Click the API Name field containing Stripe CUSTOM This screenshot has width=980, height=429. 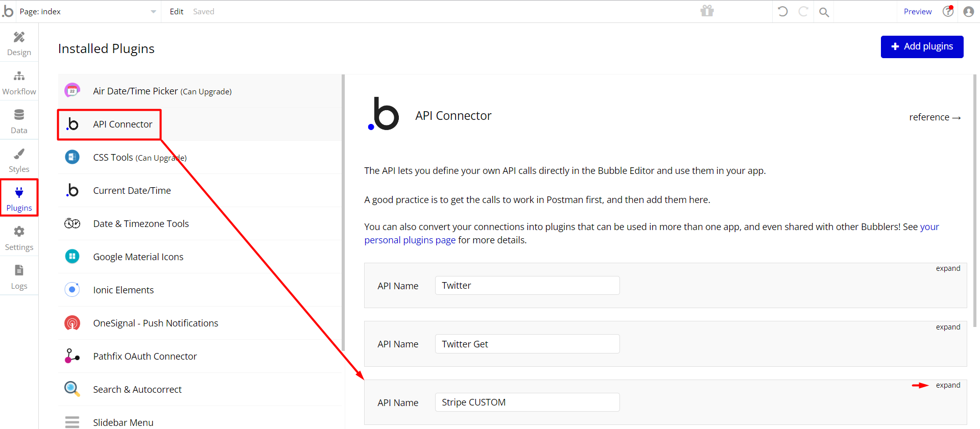[x=527, y=402]
